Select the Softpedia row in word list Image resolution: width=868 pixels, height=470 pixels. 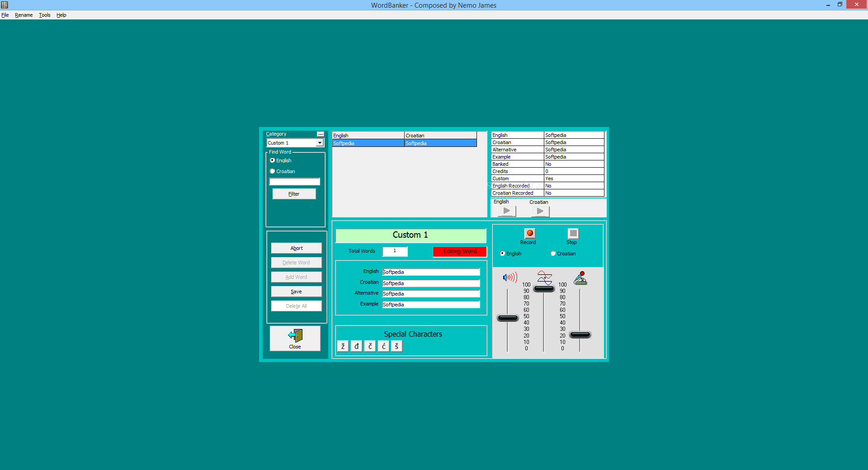[x=404, y=143]
